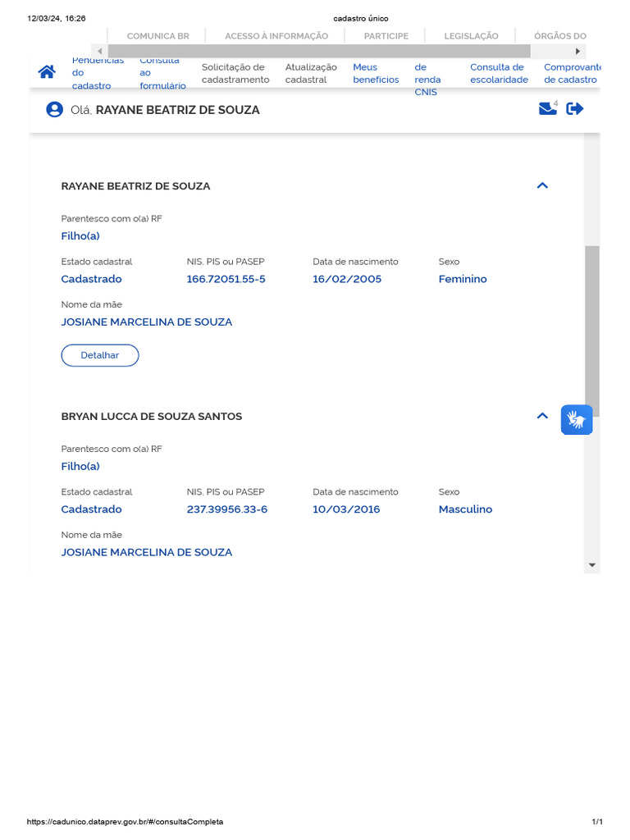Image resolution: width=630 pixels, height=840 pixels.
Task: Click the logout arrow icon
Action: pos(575,109)
